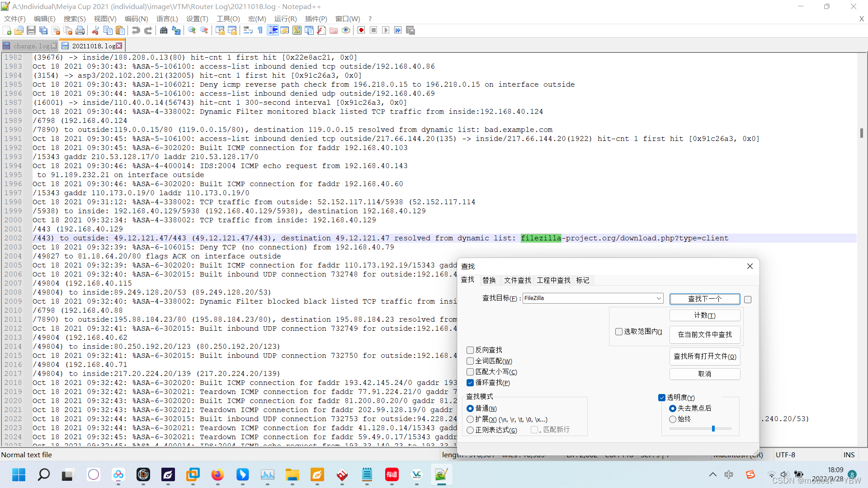Toggle the Word wrap toolbar icon
This screenshot has height=488, width=868.
click(x=248, y=30)
